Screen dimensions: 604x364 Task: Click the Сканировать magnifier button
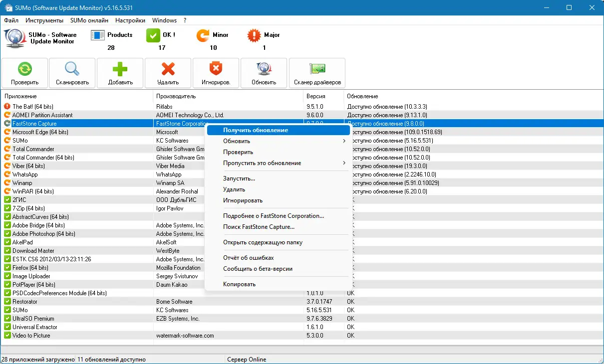coord(72,73)
